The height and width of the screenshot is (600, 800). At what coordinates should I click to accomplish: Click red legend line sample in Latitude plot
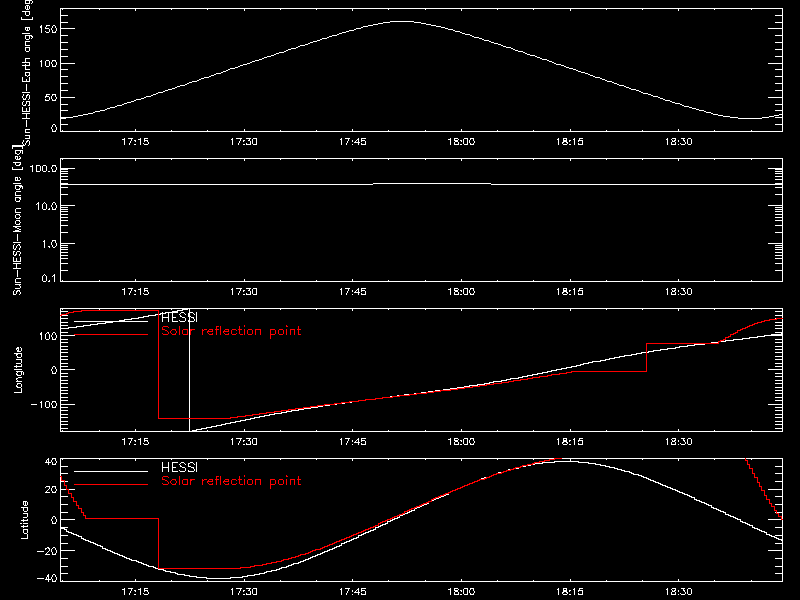[x=111, y=485]
